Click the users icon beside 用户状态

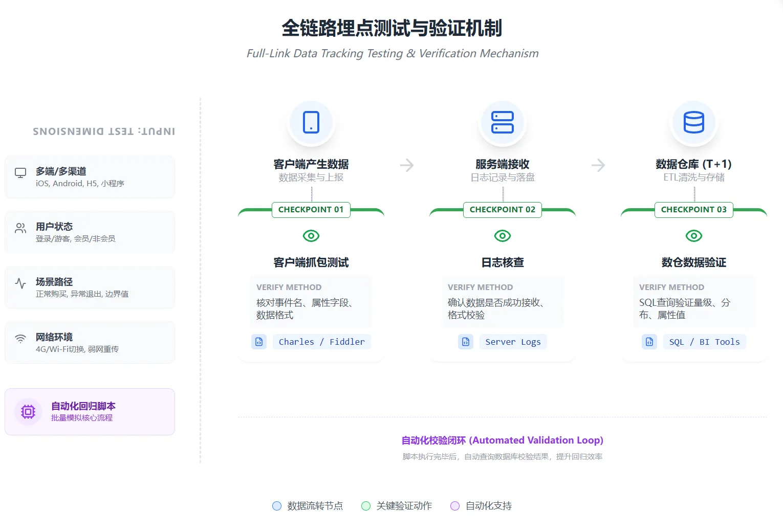(20, 228)
